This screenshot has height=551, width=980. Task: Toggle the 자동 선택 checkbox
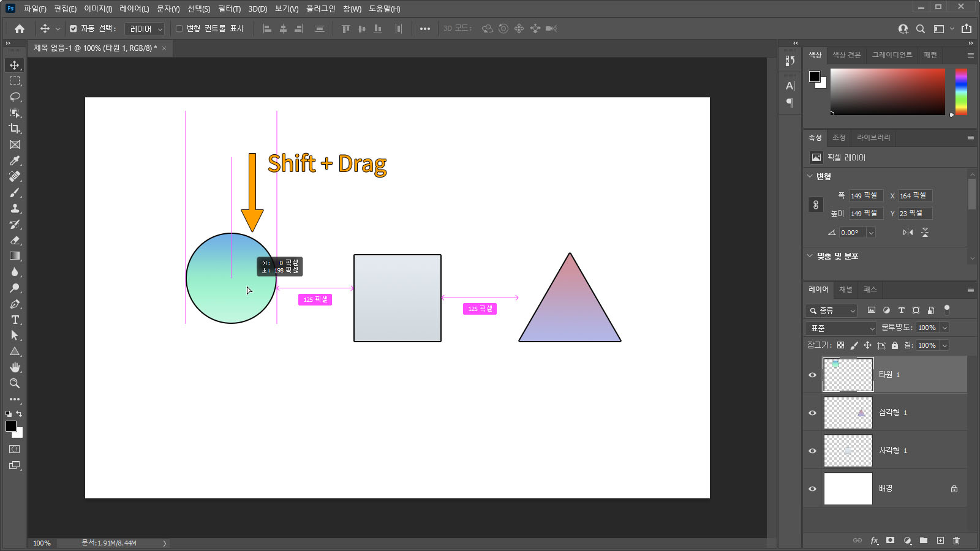[x=73, y=29]
